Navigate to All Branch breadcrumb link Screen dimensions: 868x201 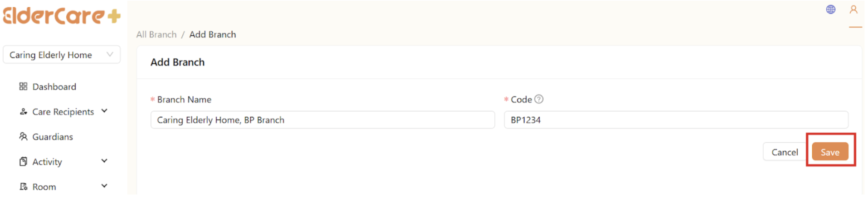coord(156,34)
